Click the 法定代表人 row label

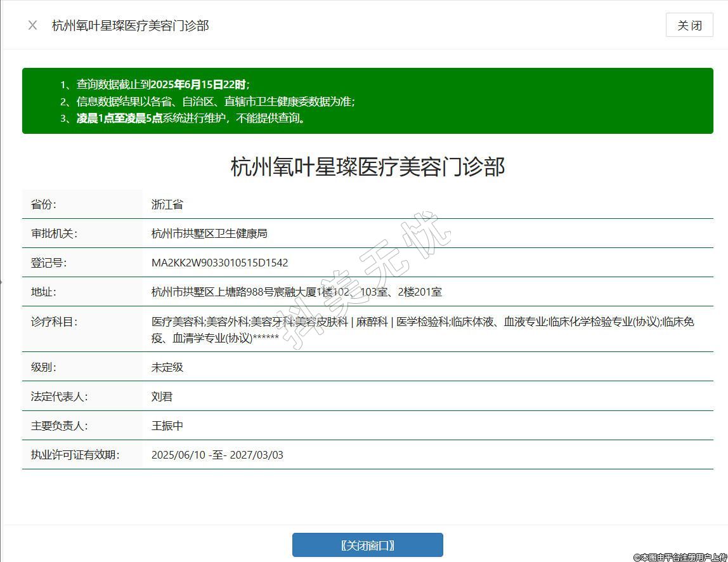tap(59, 396)
